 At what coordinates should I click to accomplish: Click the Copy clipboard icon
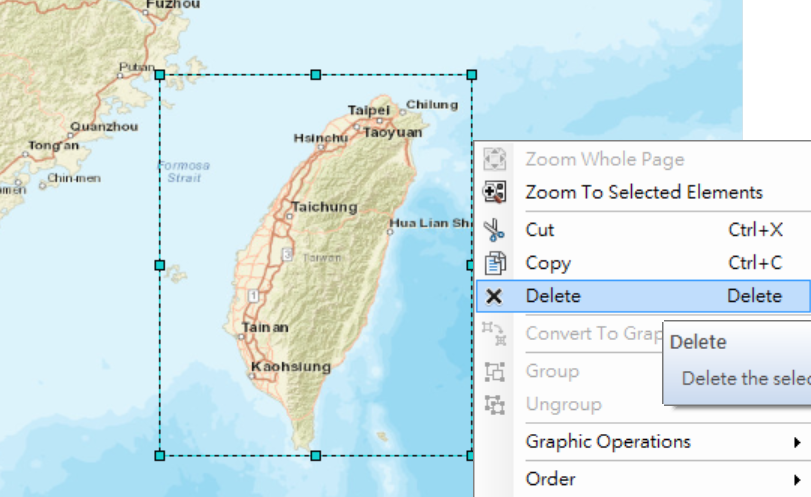(x=494, y=263)
